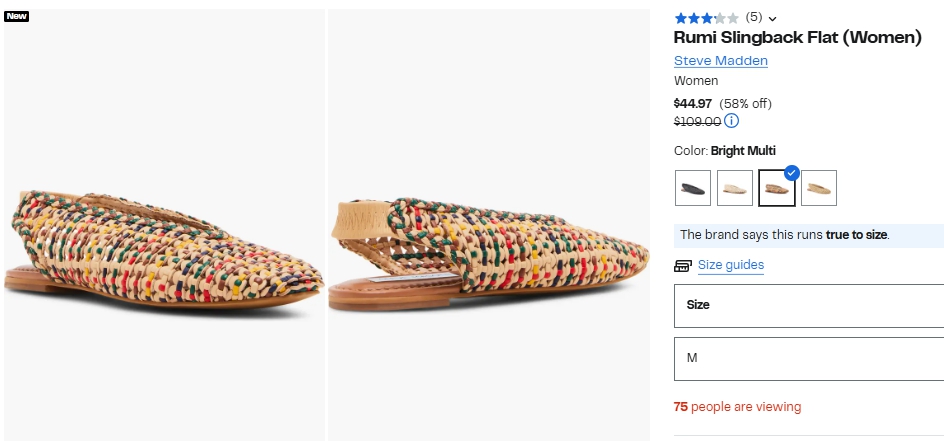Click the $44.97 sale price
This screenshot has width=944, height=441.
click(692, 103)
